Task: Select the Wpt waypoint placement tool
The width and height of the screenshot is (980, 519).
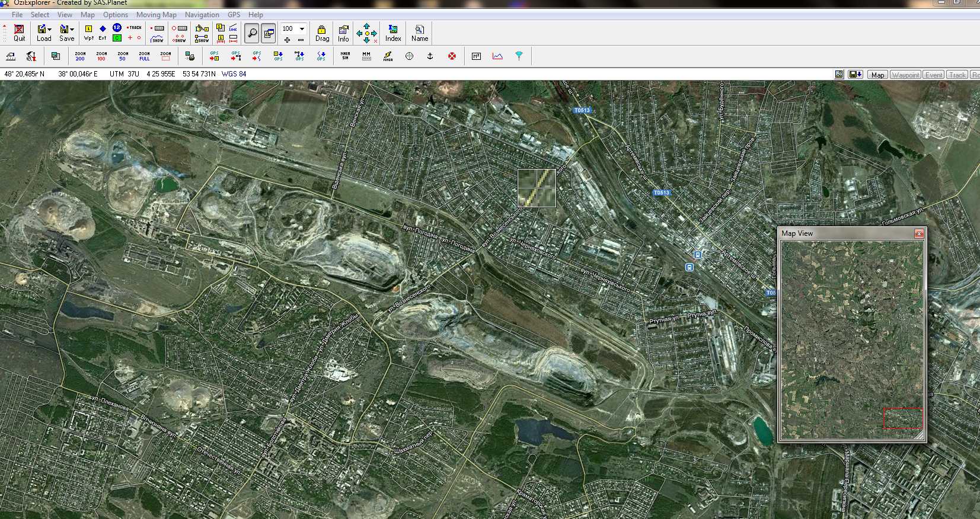Action: (x=88, y=33)
